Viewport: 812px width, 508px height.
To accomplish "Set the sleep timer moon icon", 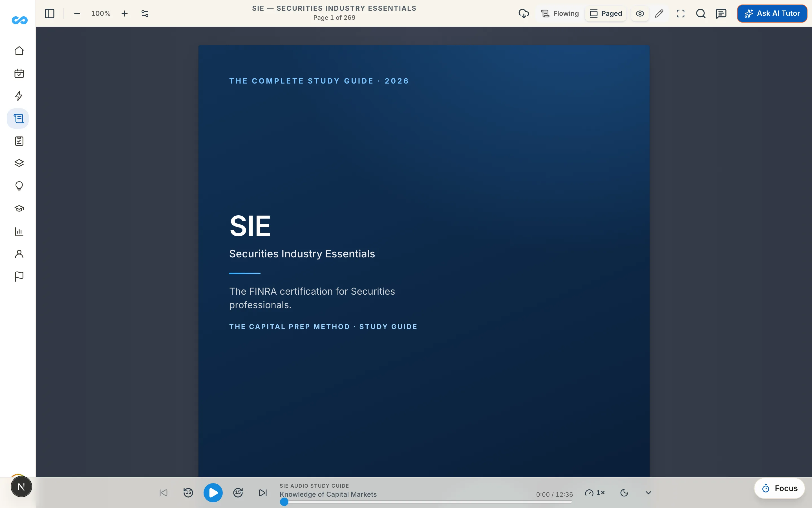I will [x=624, y=493].
